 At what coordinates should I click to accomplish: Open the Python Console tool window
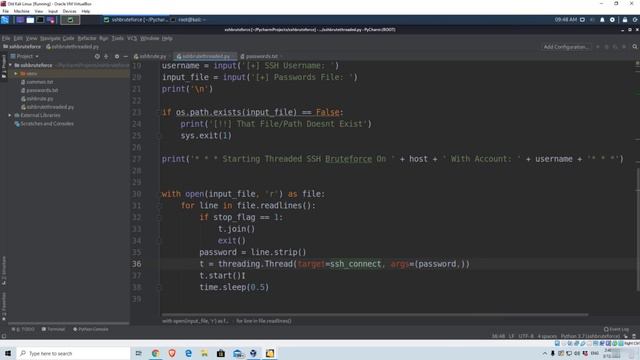[91, 329]
